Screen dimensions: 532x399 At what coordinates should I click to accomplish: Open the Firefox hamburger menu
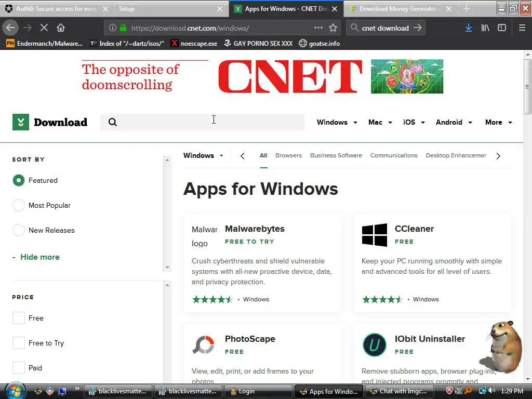click(x=522, y=28)
